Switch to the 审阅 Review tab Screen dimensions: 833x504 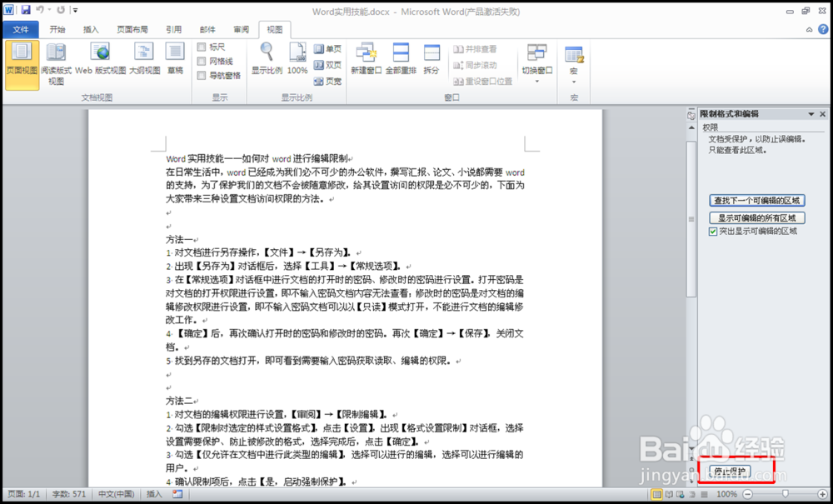click(242, 30)
